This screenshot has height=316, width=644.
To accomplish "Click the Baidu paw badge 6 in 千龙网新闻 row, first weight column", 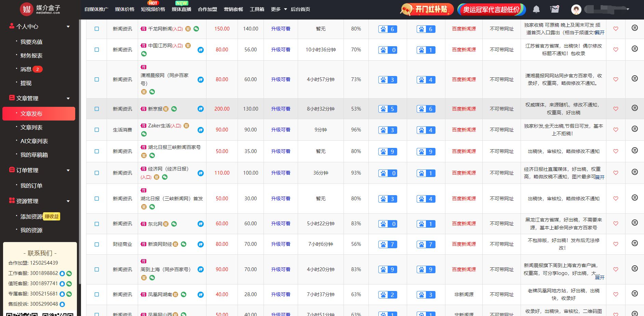I will click(x=388, y=29).
